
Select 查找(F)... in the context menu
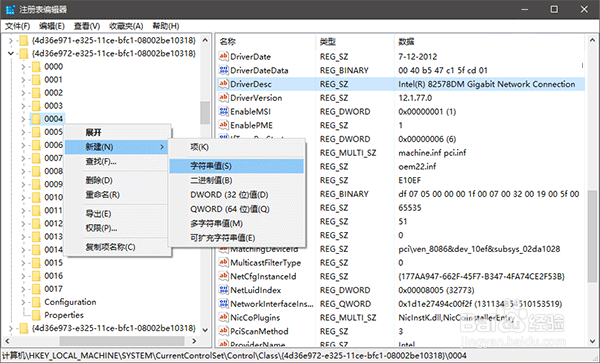point(117,161)
